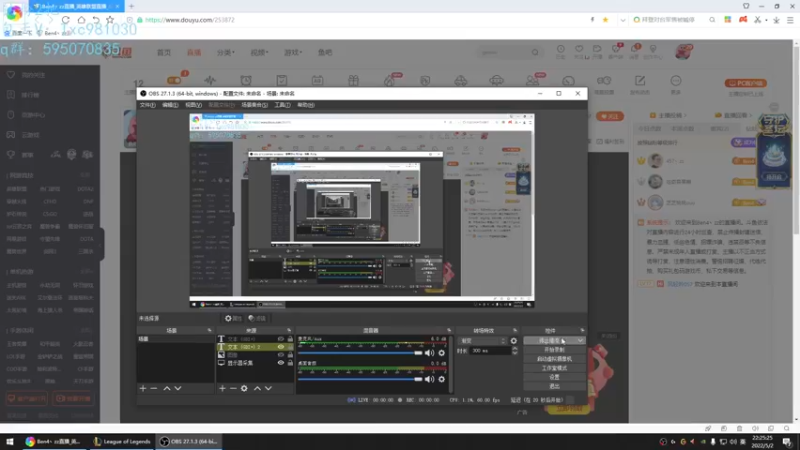Click 启动虚拟摄像机 button

[x=554, y=359]
